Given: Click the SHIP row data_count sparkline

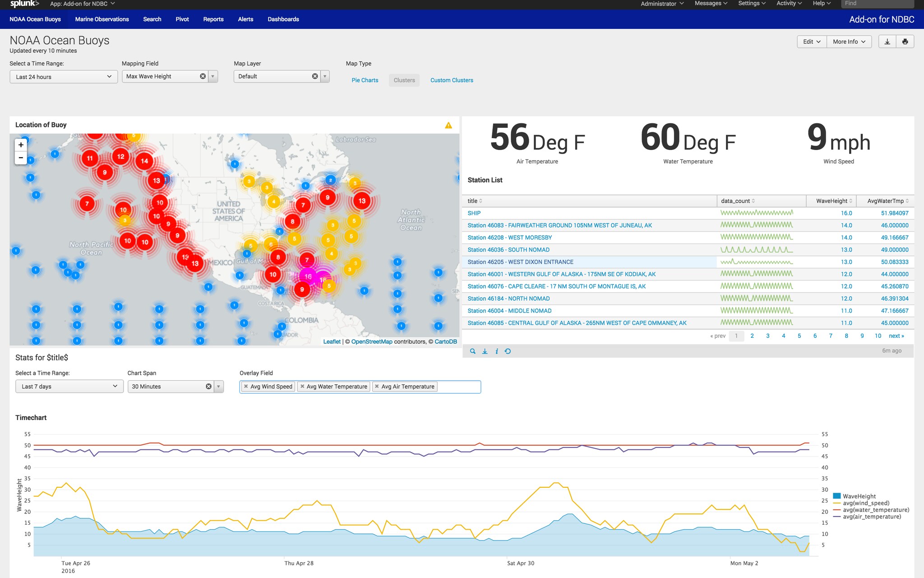Looking at the screenshot, I should coord(757,213).
